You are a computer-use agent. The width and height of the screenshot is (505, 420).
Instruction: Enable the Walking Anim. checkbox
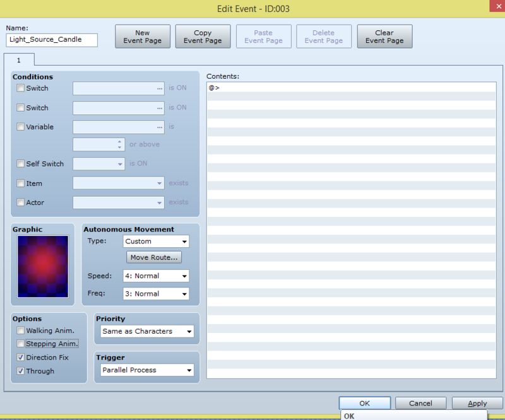pyautogui.click(x=21, y=330)
